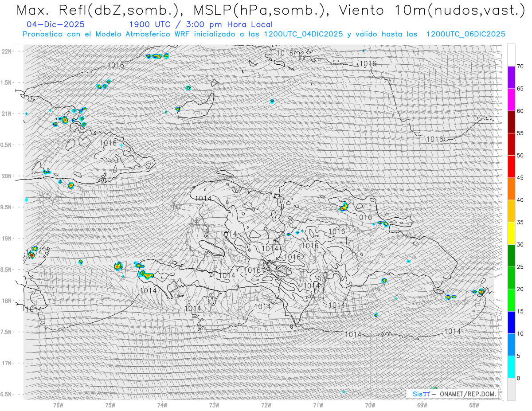This screenshot has width=532, height=411.
Task: Click the orange 40–45 dBZ legend swatch
Action: tap(511, 189)
